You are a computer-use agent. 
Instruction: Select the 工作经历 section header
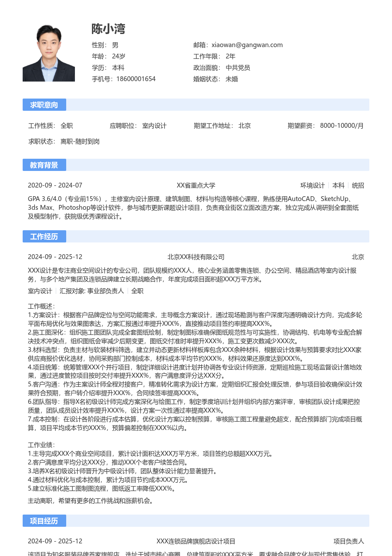[44, 236]
